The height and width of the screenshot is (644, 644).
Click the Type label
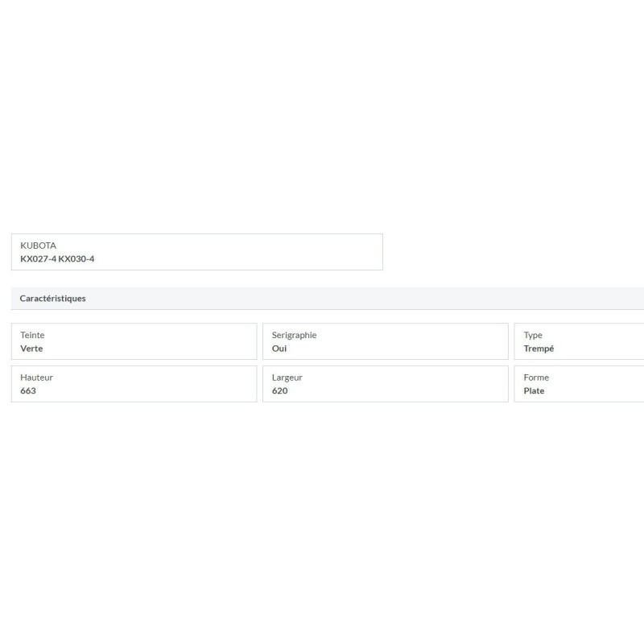click(533, 335)
